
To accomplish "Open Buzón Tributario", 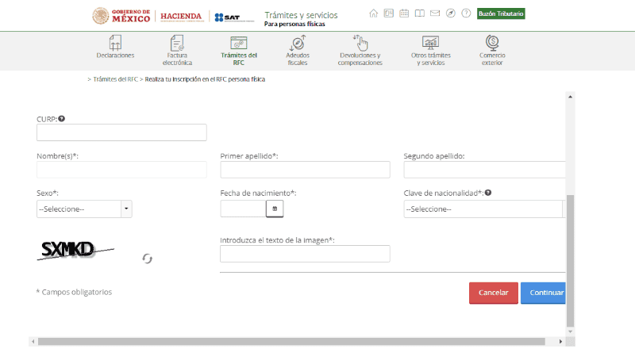I will [501, 14].
